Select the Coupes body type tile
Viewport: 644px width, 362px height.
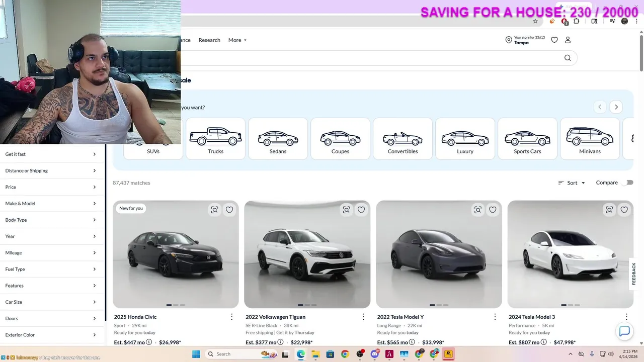340,139
